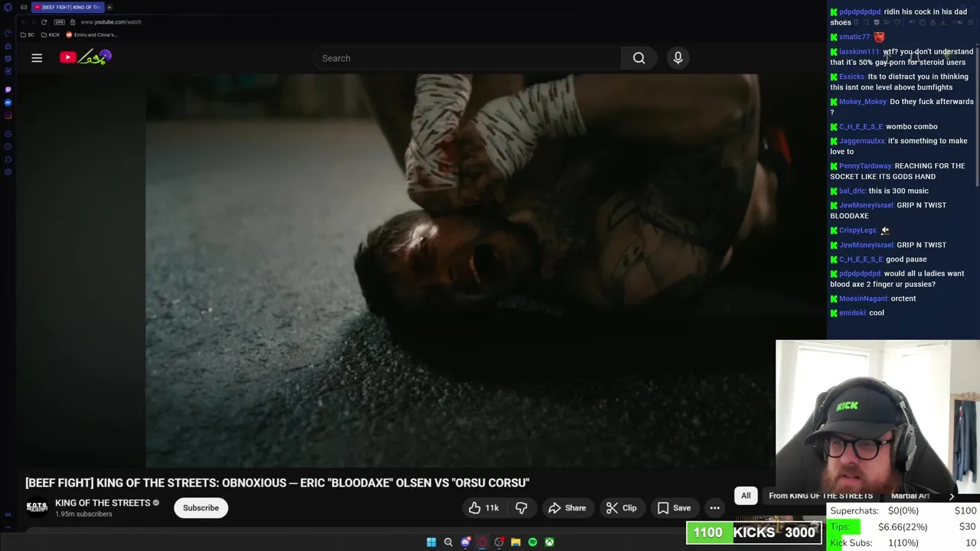The image size is (980, 551).
Task: Click the green Tips progress bar
Action: click(844, 527)
